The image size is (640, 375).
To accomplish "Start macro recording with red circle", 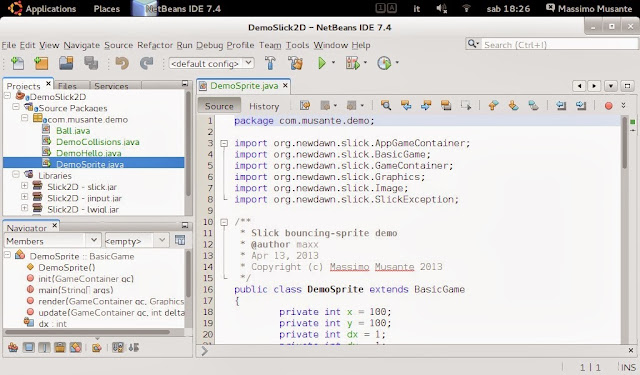I will (609, 106).
